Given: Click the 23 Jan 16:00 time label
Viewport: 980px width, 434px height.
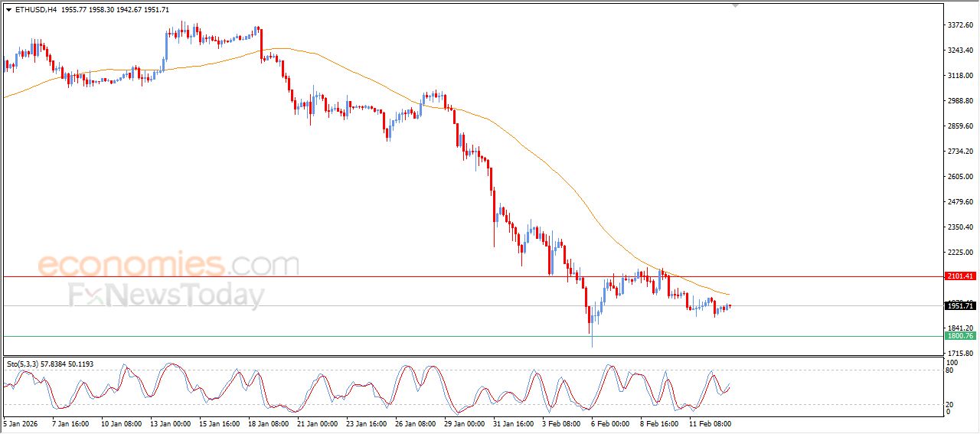Looking at the screenshot, I should point(368,423).
